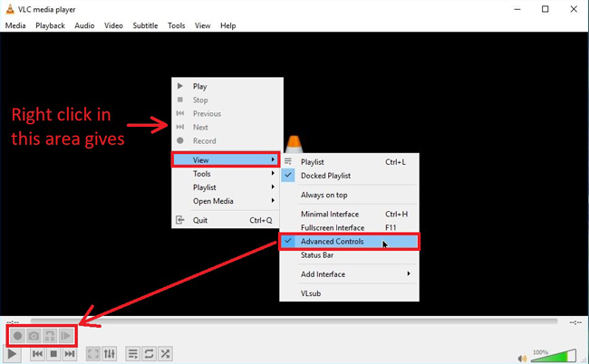Screen dimensions: 589x364
Task: Take a snapshot with the camera icon
Action: (34, 336)
